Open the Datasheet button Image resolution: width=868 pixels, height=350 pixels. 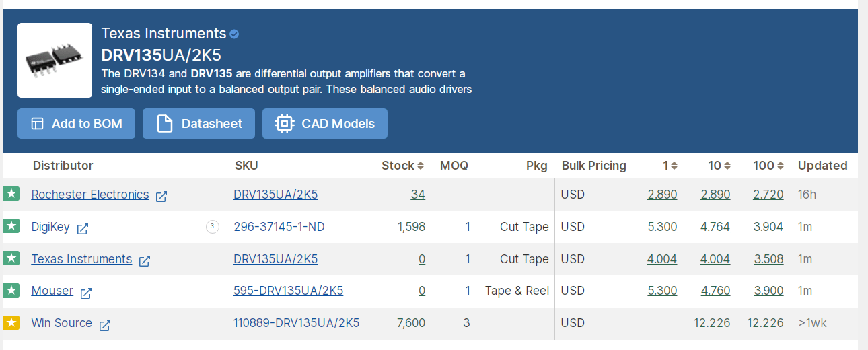pos(198,124)
